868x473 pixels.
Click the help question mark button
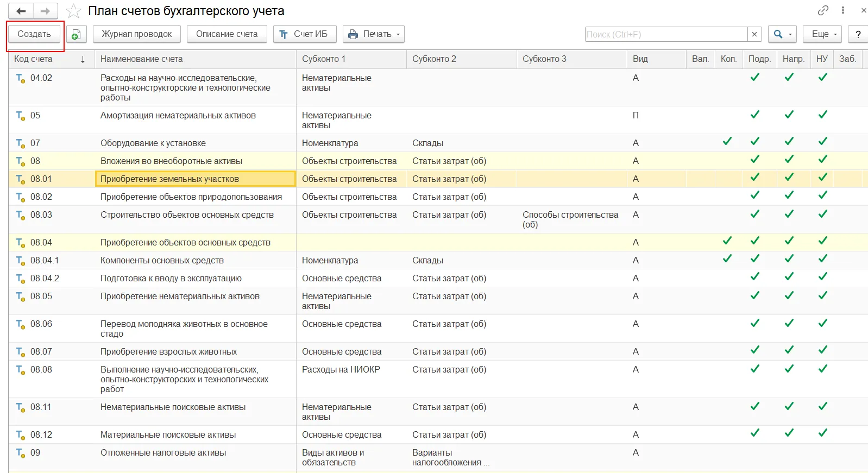pyautogui.click(x=858, y=34)
